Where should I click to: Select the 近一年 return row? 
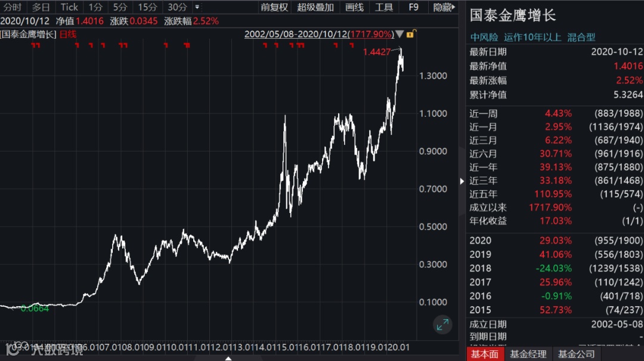click(x=556, y=167)
